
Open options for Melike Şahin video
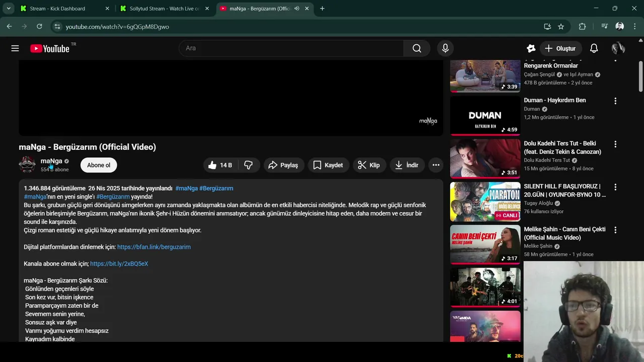click(615, 230)
